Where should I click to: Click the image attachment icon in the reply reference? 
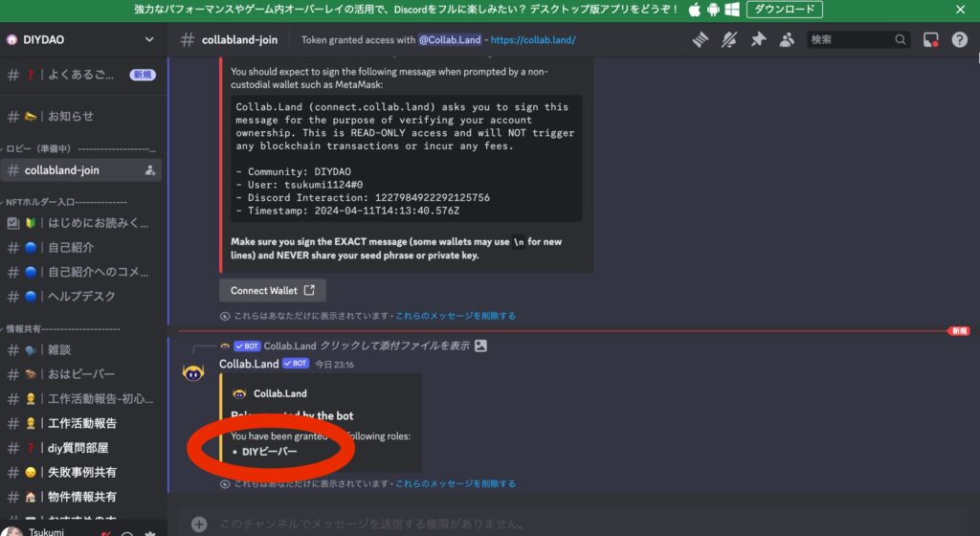pyautogui.click(x=480, y=346)
